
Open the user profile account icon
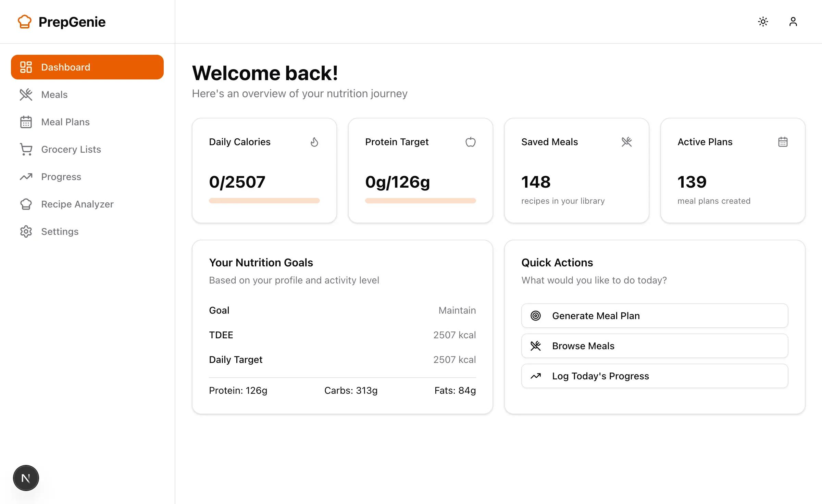click(793, 22)
